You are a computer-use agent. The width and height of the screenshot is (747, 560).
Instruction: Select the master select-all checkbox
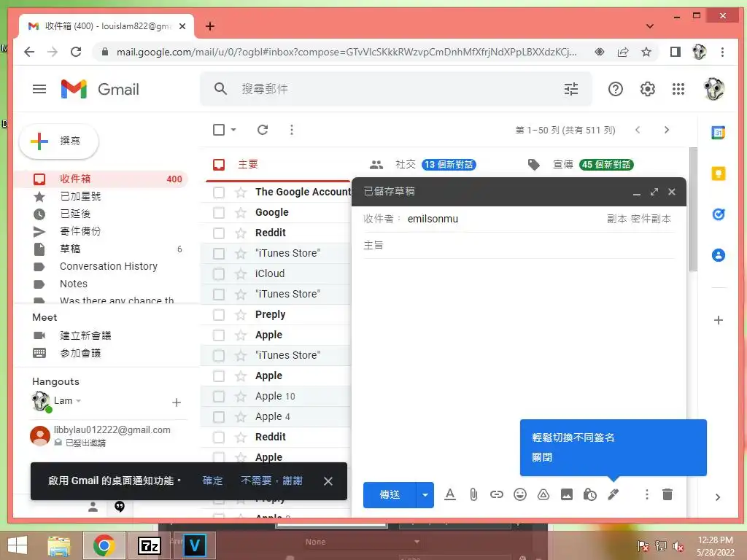[x=219, y=130]
